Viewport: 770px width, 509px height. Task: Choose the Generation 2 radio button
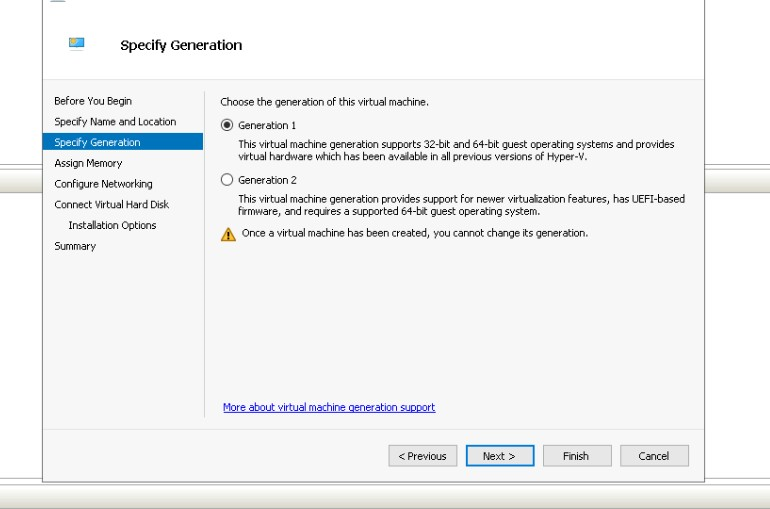[227, 180]
